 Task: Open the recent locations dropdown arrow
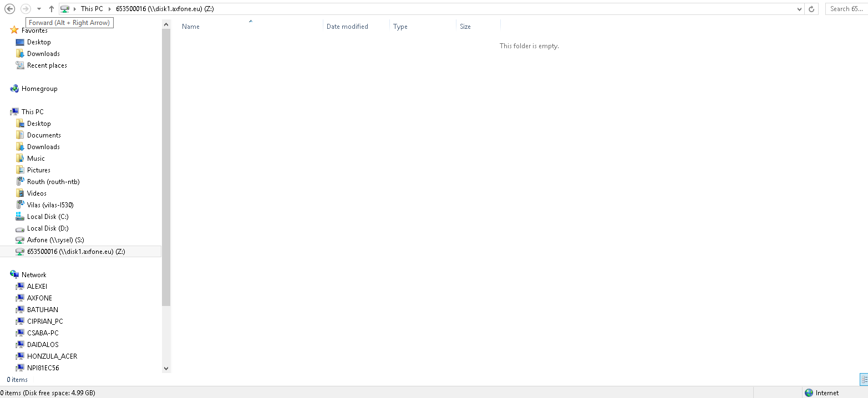pos(39,9)
